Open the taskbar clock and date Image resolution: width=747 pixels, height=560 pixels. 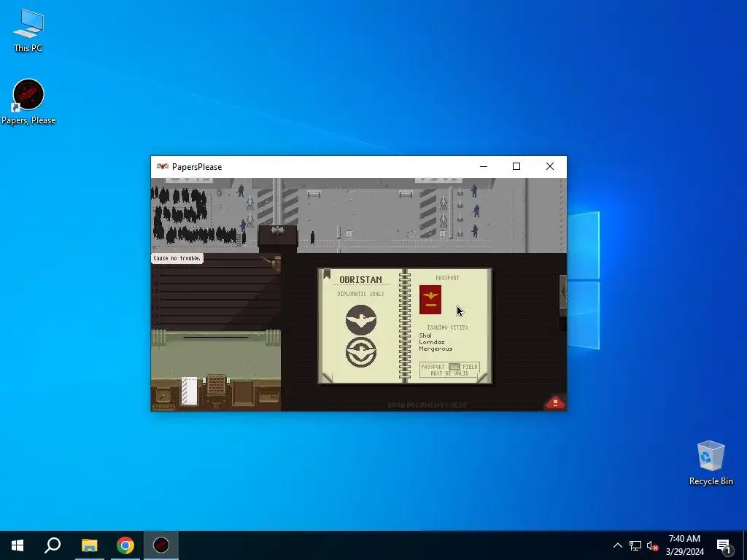point(684,545)
